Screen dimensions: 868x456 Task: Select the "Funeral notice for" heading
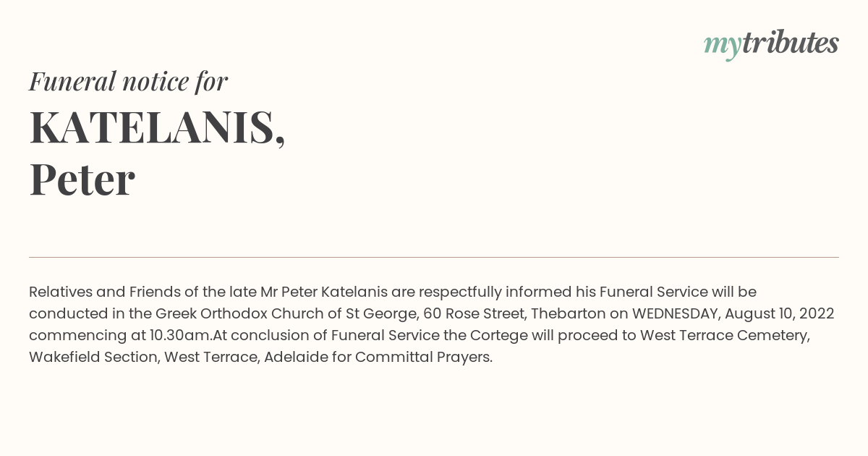pyautogui.click(x=128, y=82)
